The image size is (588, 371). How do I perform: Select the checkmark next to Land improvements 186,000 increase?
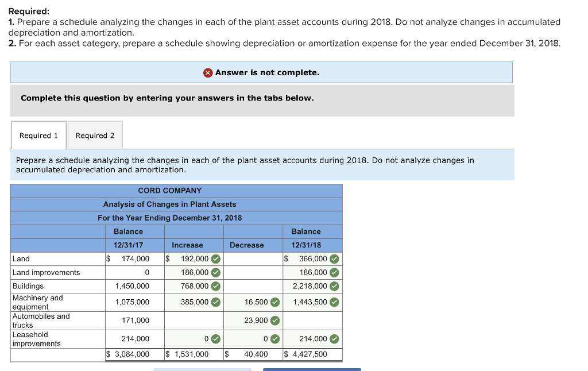pyautogui.click(x=214, y=272)
